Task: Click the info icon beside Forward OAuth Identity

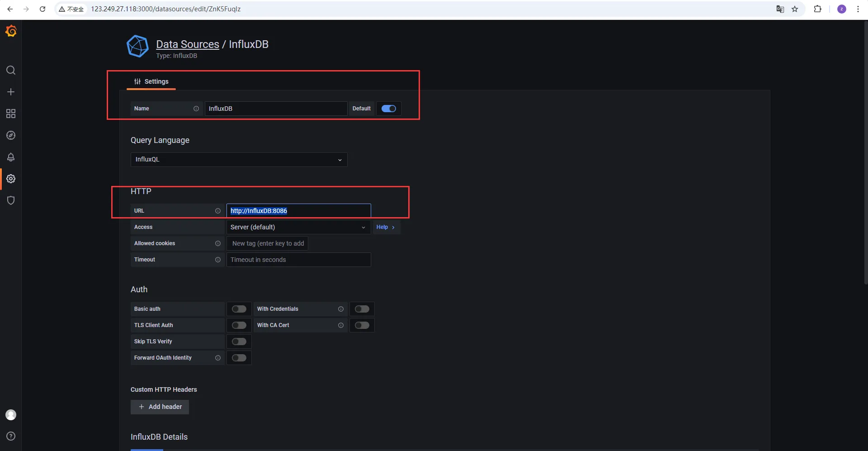Action: coord(218,358)
